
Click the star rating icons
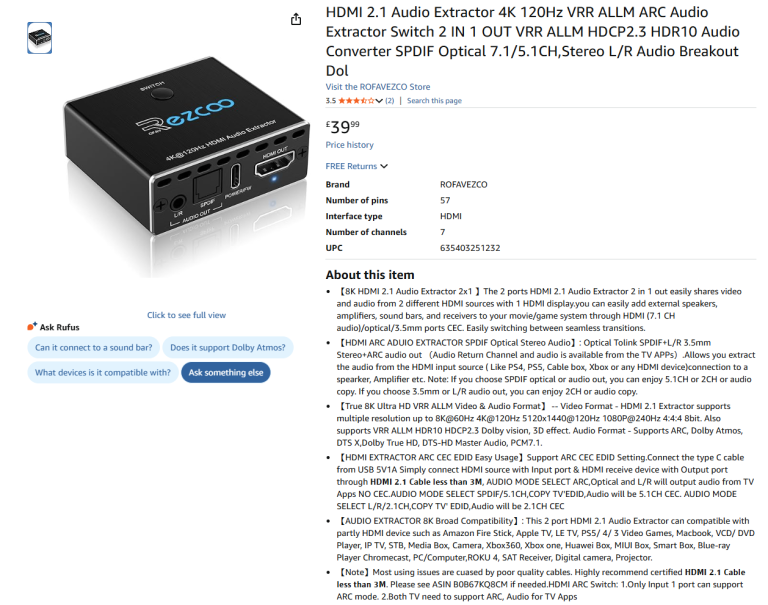356,100
